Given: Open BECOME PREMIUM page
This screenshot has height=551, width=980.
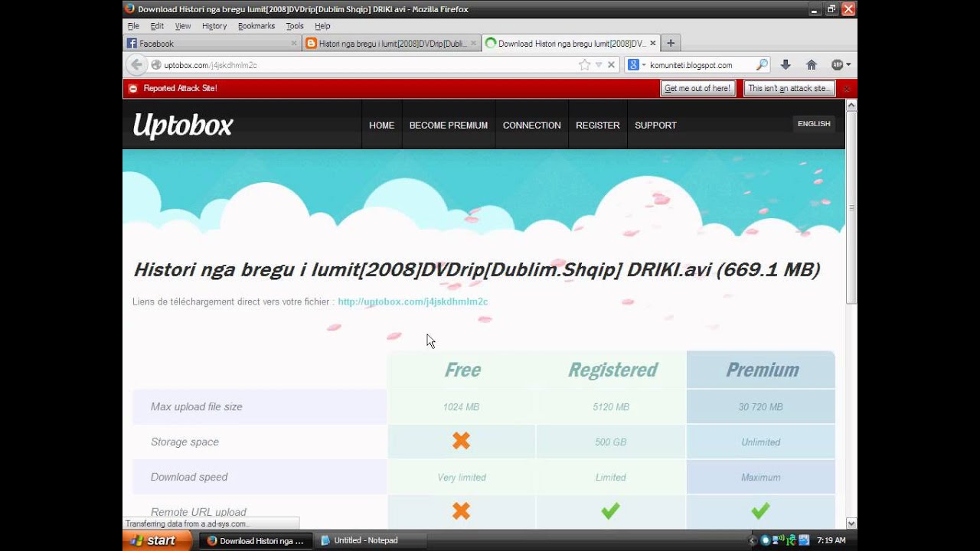Looking at the screenshot, I should (x=449, y=126).
